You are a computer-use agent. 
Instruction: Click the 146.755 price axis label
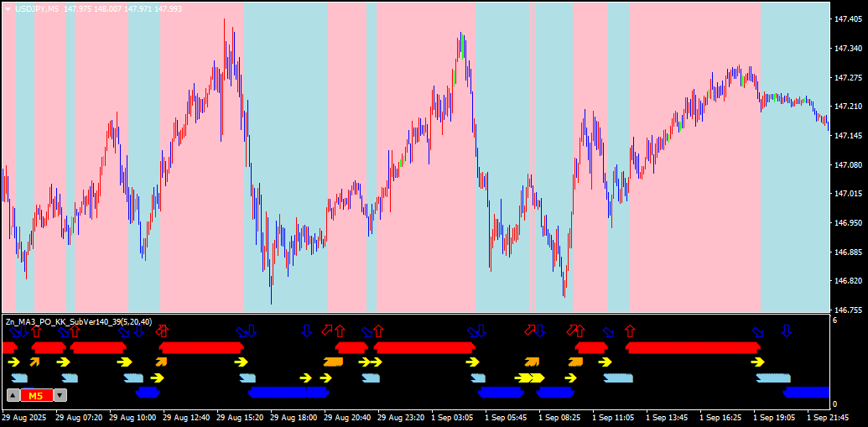pyautogui.click(x=848, y=310)
